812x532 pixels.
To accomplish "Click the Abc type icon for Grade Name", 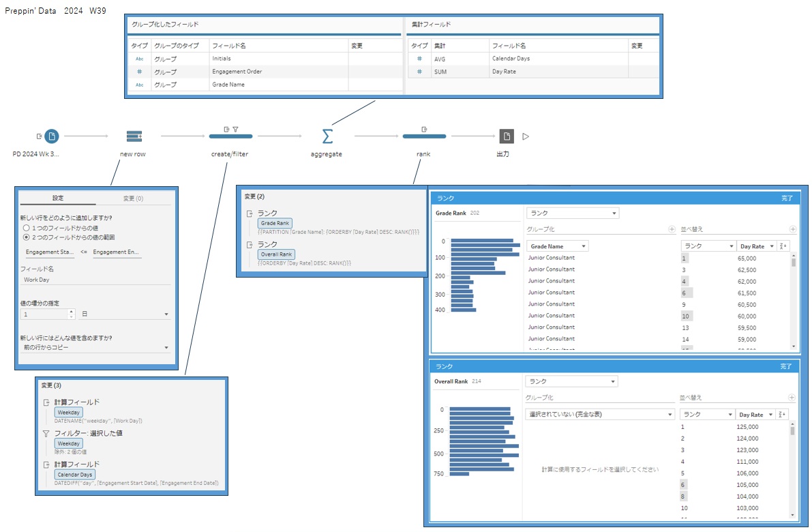I will coord(139,85).
